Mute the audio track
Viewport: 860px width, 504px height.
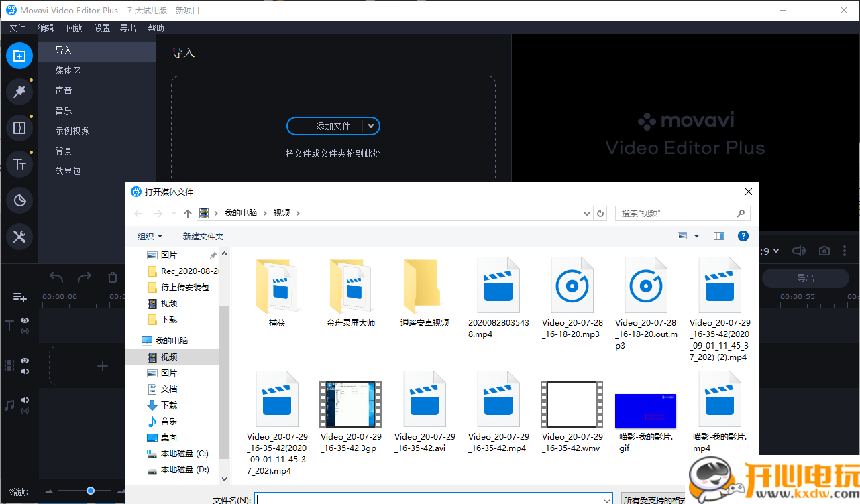(x=25, y=400)
